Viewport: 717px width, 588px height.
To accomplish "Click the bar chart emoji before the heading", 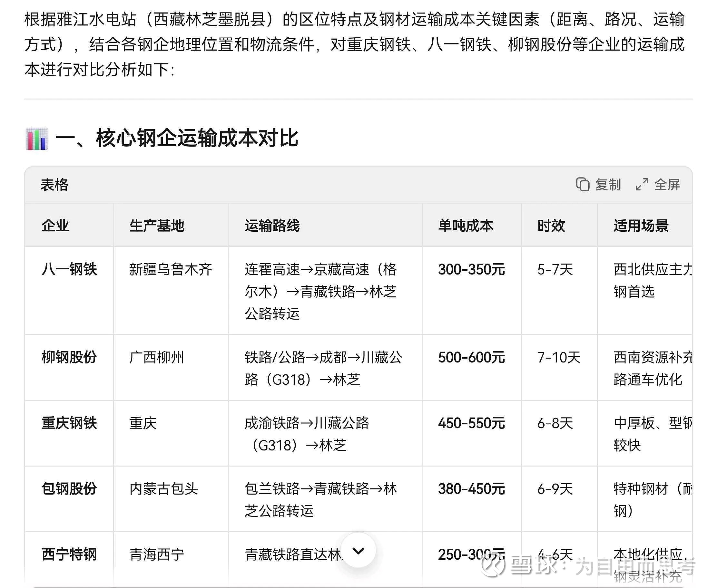I will click(x=37, y=139).
